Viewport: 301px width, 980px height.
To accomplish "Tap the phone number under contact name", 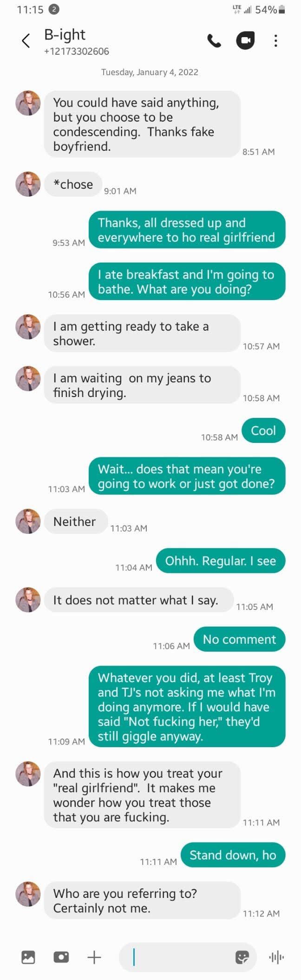I will [77, 51].
